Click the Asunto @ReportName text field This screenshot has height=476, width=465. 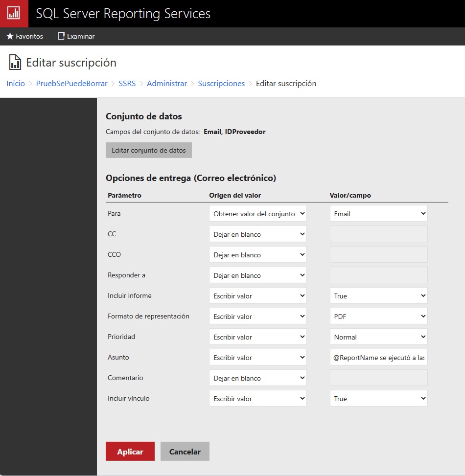coord(378,357)
